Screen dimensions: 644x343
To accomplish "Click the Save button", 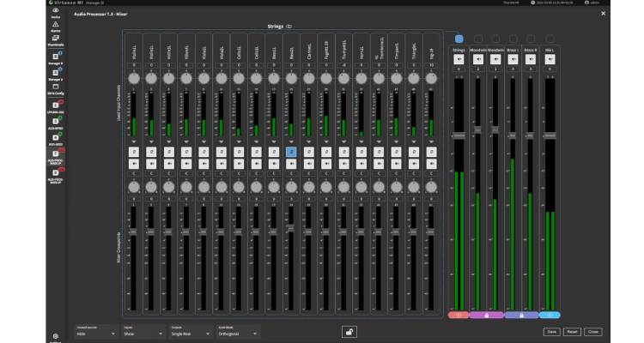I will pos(553,331).
